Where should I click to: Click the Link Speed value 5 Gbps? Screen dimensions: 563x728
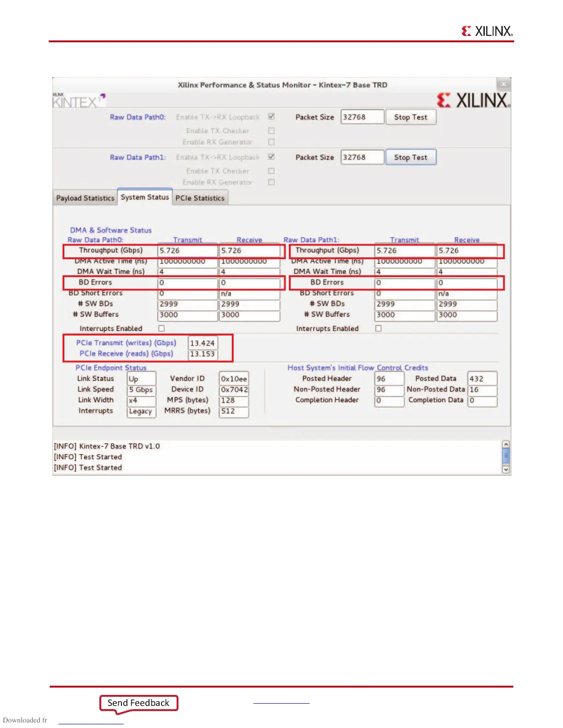(142, 390)
